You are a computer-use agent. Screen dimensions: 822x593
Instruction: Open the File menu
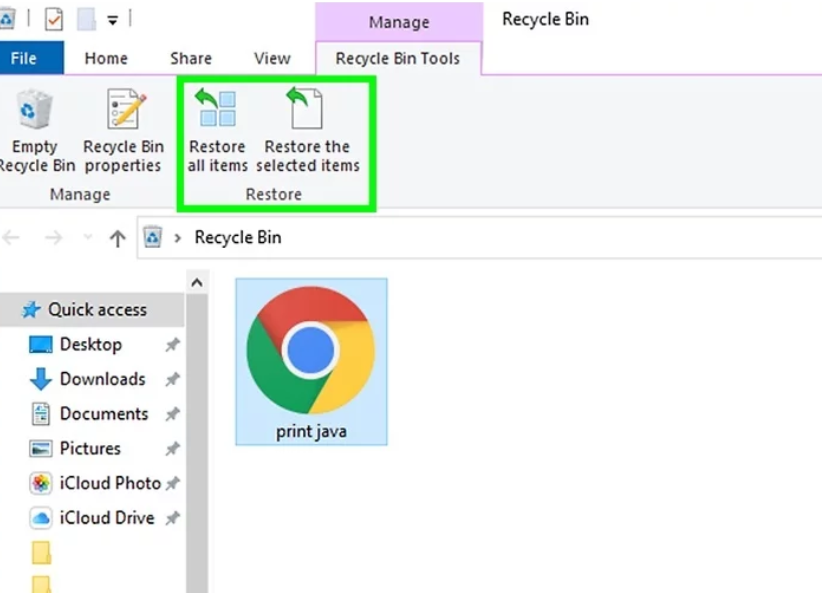click(24, 58)
